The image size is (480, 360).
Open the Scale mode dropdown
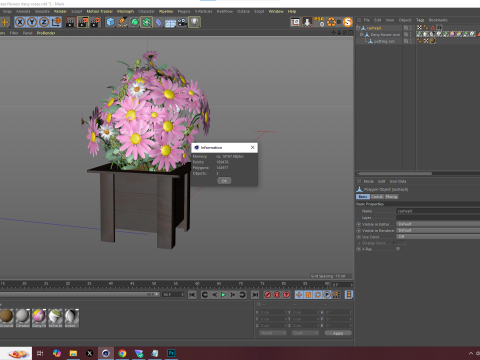click(305, 333)
